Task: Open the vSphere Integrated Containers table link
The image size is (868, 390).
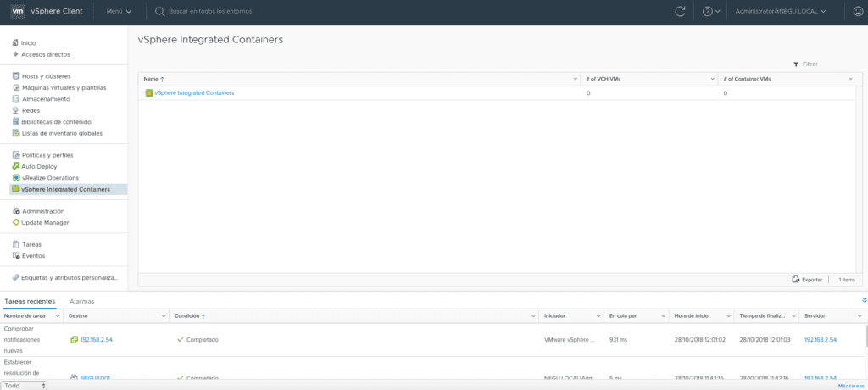Action: [194, 93]
